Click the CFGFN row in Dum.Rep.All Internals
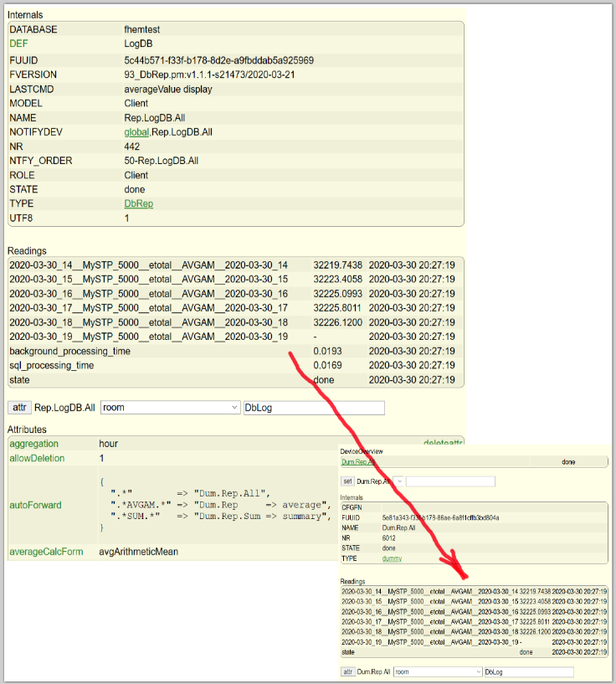Screen dimensions: 616x684 474,507
